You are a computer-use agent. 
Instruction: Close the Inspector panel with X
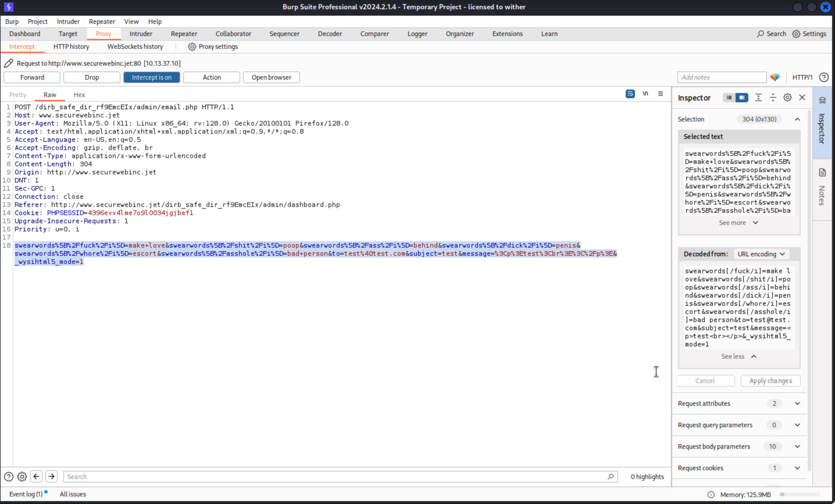(x=802, y=98)
